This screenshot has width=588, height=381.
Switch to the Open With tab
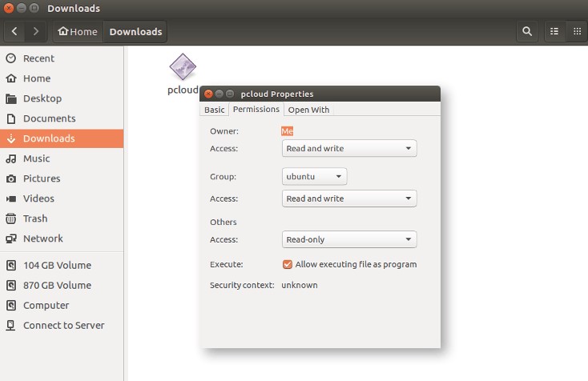[x=308, y=110]
